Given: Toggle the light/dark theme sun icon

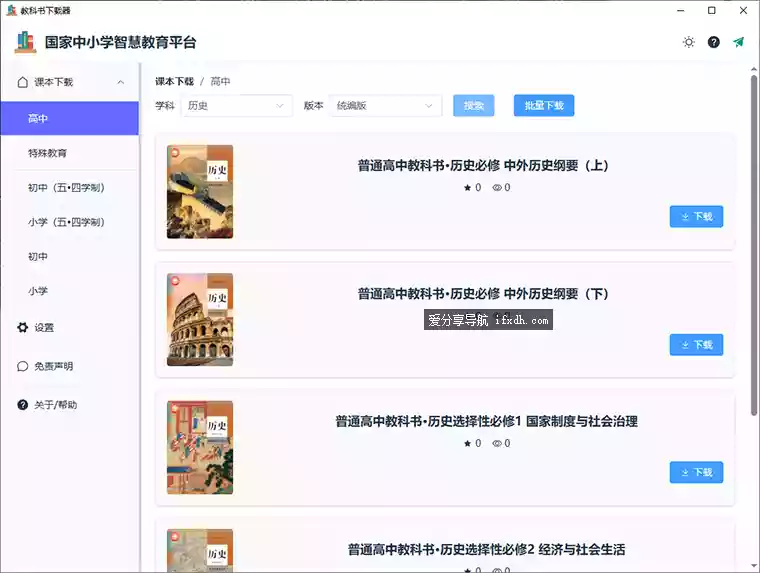Looking at the screenshot, I should [x=688, y=42].
